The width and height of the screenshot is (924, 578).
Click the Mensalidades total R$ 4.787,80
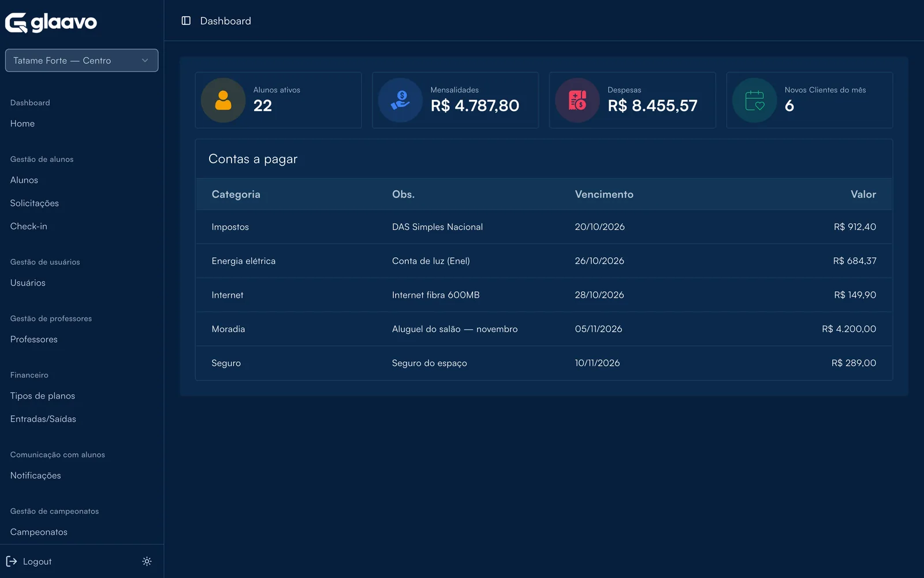click(475, 106)
